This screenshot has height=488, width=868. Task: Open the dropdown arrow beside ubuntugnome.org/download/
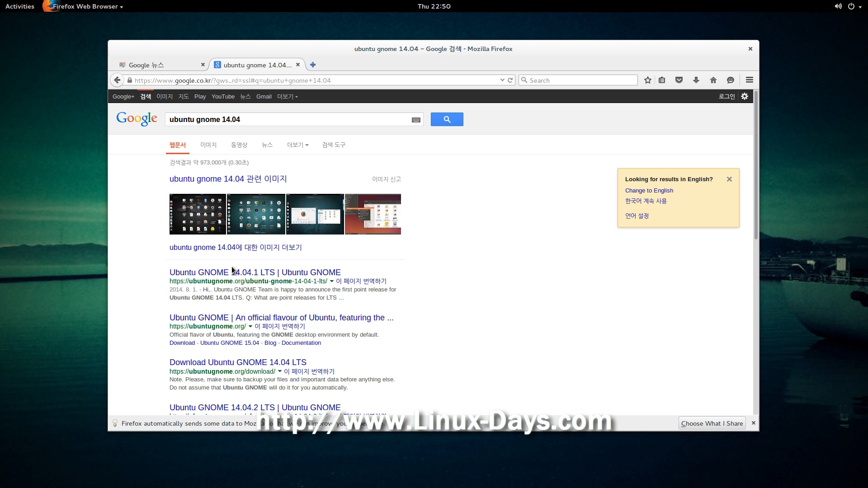click(x=280, y=371)
